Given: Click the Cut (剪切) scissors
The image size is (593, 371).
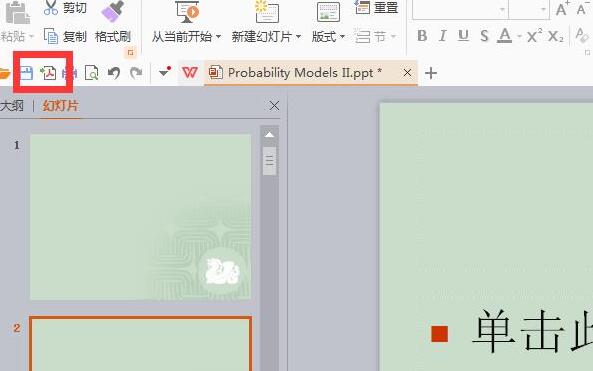Looking at the screenshot, I should click(x=65, y=8).
